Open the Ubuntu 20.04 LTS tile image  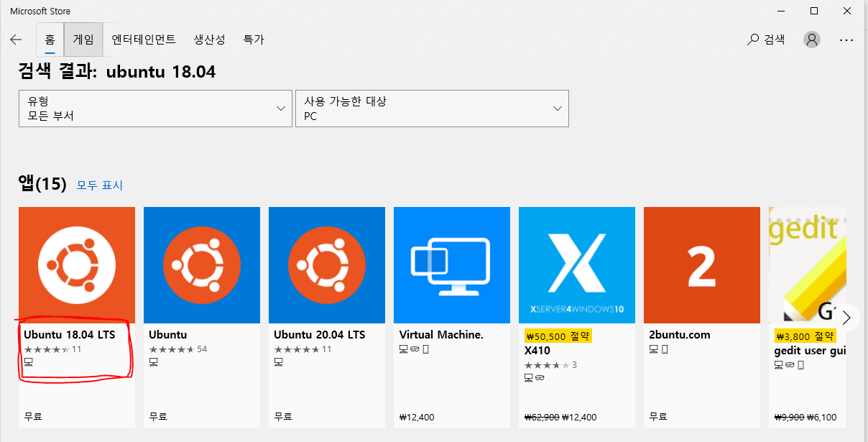pos(327,265)
